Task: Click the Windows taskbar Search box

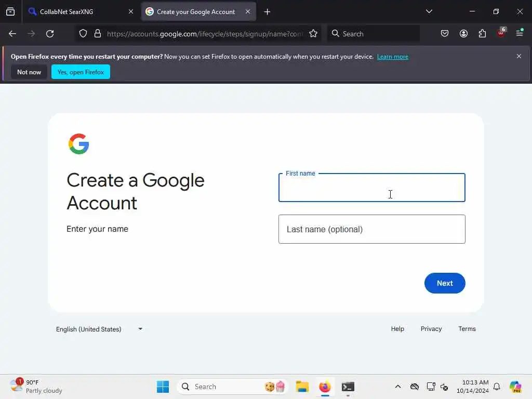Action: (x=232, y=387)
